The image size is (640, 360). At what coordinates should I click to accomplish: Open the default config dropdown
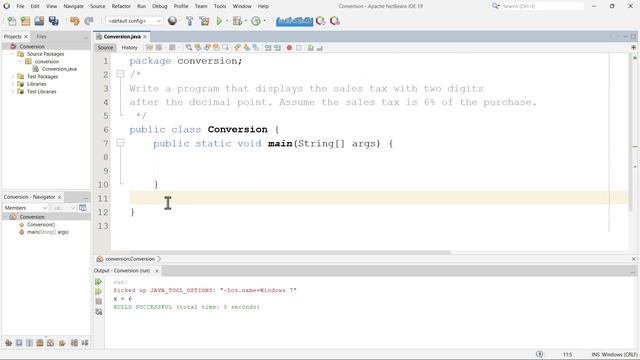(x=134, y=21)
